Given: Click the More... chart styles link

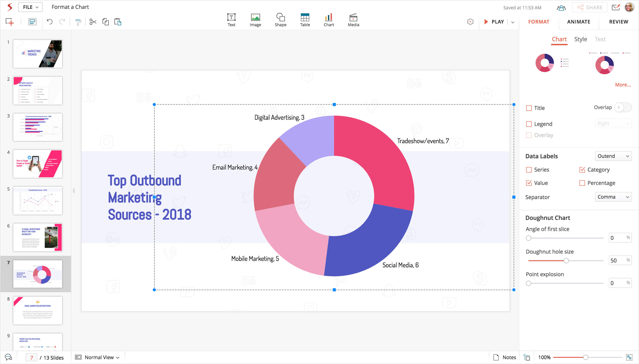Looking at the screenshot, I should point(623,85).
